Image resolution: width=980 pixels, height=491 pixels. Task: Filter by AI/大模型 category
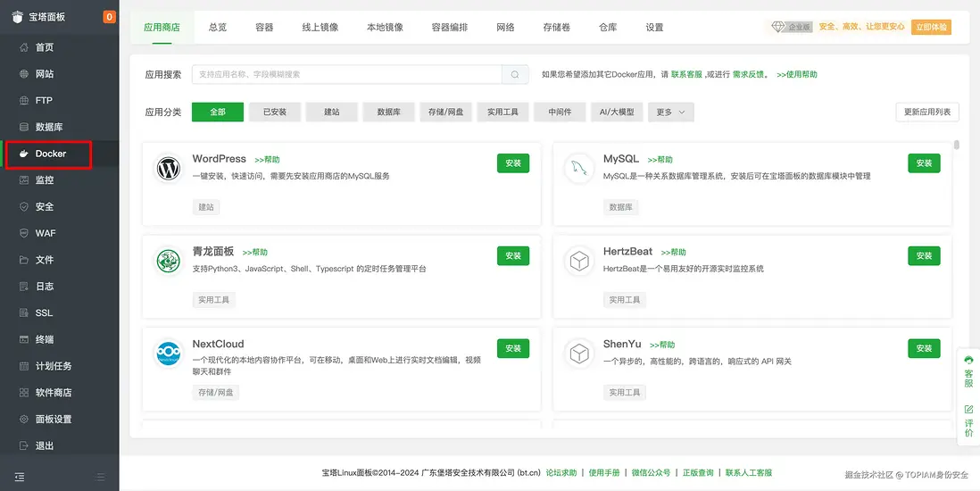pyautogui.click(x=617, y=112)
